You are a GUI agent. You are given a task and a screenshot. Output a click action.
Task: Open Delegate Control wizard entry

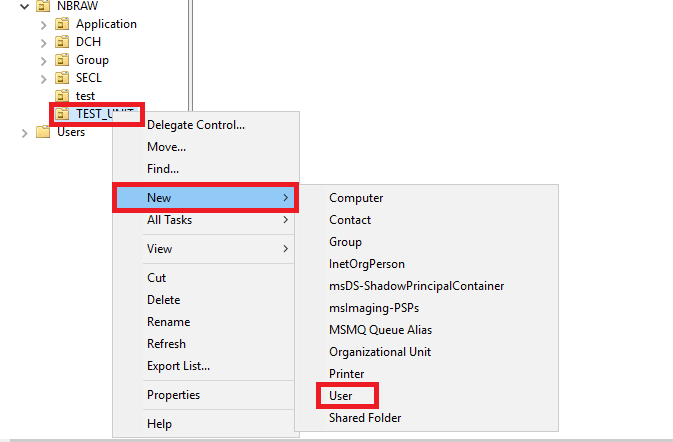196,125
